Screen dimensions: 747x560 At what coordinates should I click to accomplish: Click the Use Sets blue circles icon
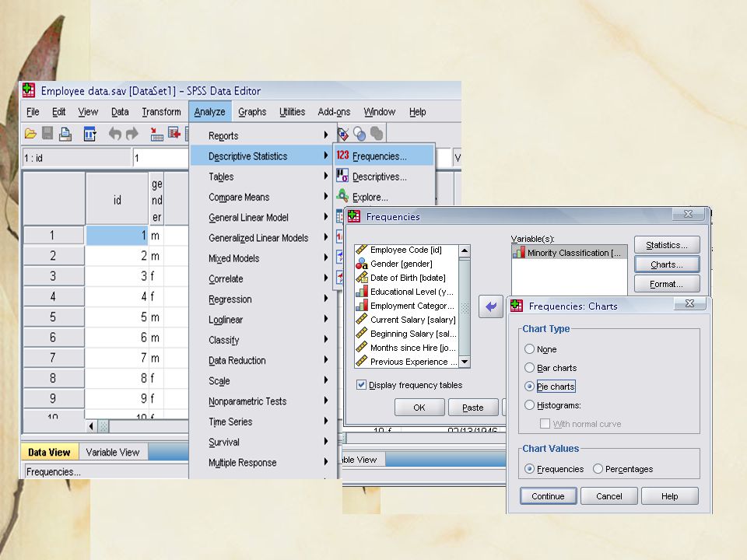click(x=359, y=134)
